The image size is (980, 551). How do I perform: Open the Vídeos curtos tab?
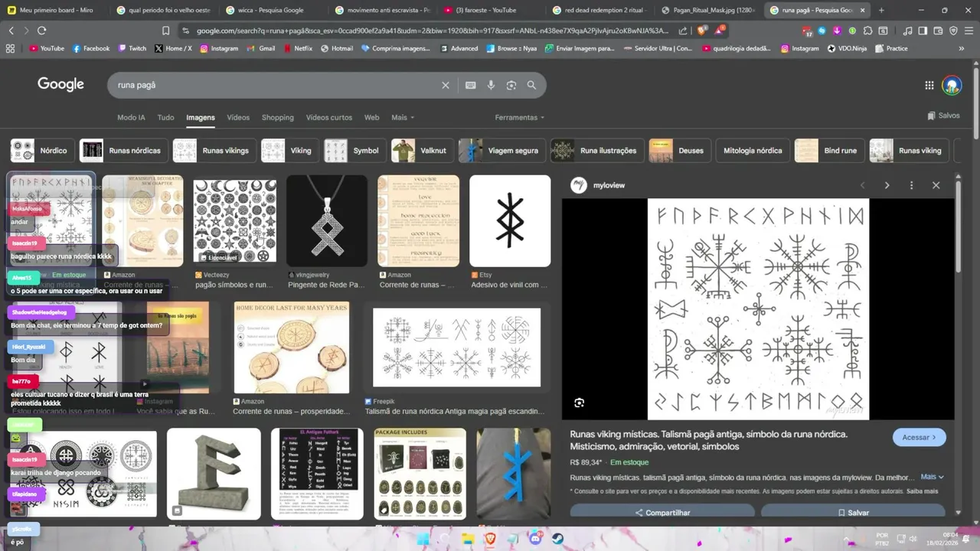329,117
